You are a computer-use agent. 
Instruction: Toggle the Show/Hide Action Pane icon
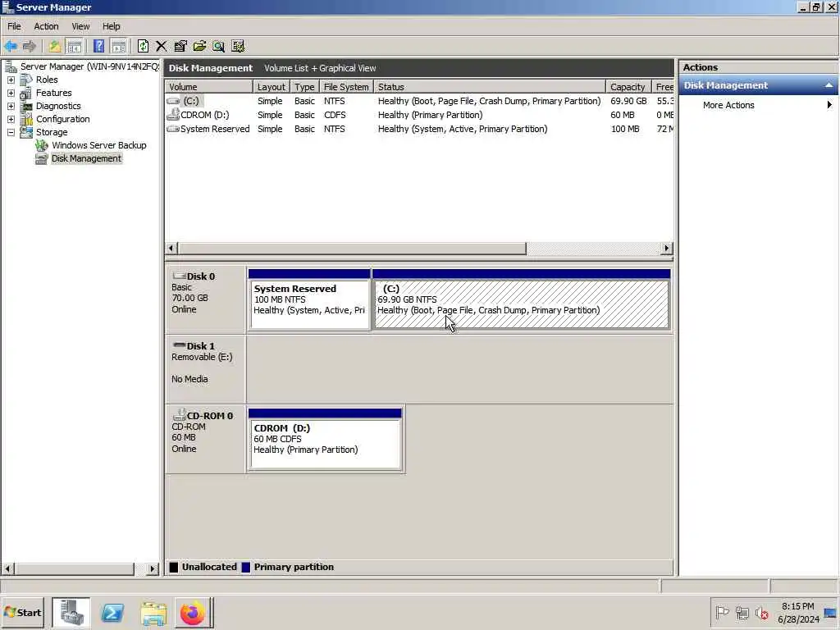coord(118,46)
